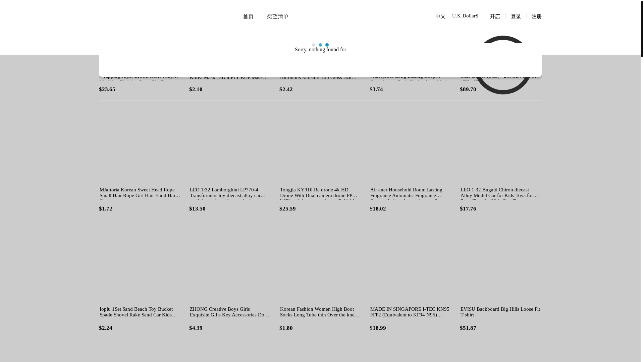Open the MADE IN SINGAPORE I-TEC KN95 product
The image size is (644, 362).
[x=411, y=312]
